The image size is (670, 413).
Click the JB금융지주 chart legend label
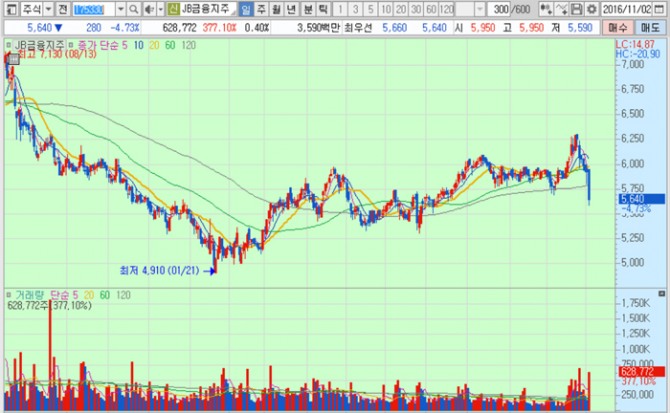coord(39,45)
